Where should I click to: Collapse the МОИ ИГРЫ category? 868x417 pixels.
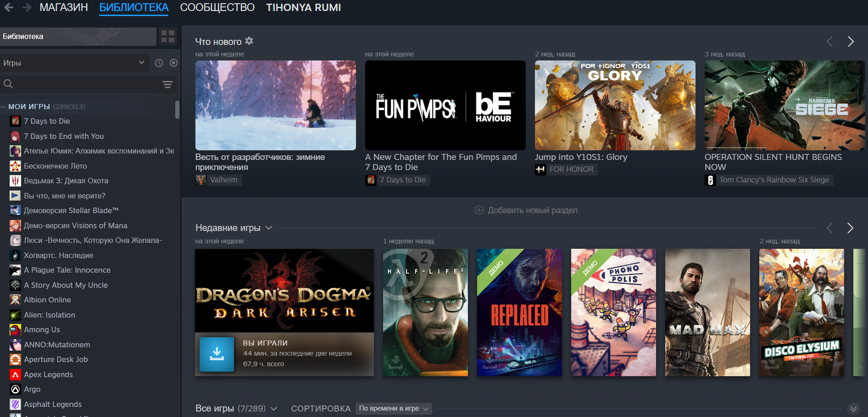coord(3,106)
